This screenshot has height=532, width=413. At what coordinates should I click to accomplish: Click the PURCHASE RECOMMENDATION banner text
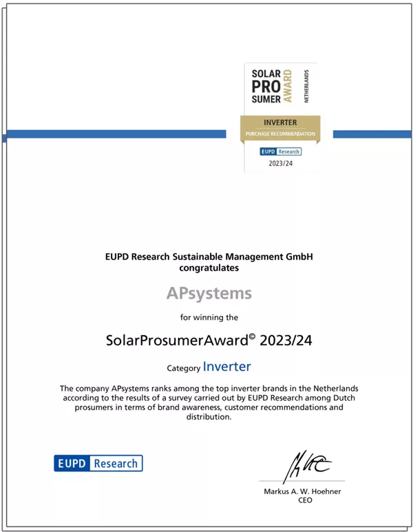coord(280,134)
